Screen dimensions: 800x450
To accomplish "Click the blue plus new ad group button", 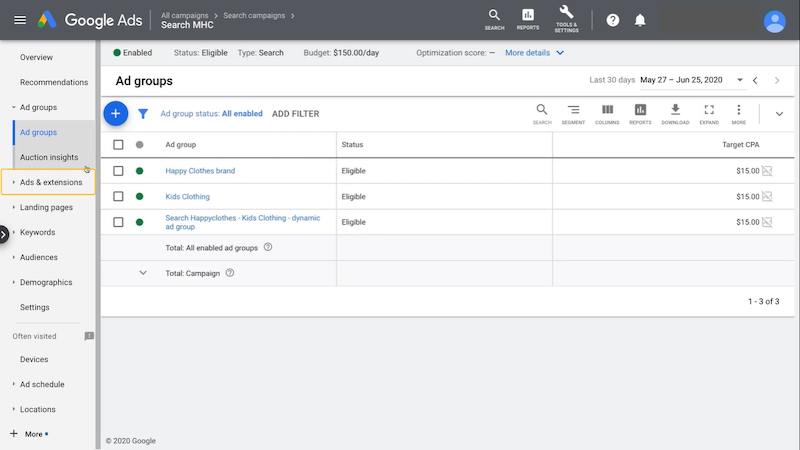I will (116, 113).
